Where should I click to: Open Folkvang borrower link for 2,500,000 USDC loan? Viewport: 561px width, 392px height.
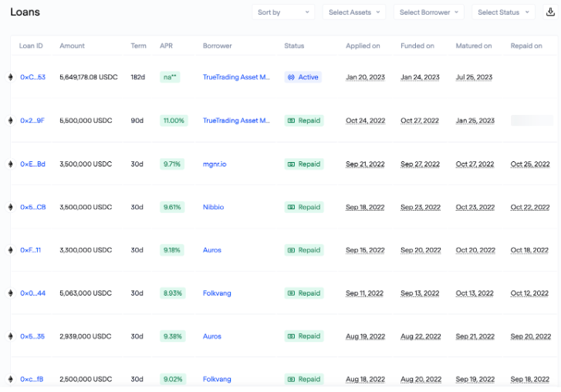tap(217, 379)
